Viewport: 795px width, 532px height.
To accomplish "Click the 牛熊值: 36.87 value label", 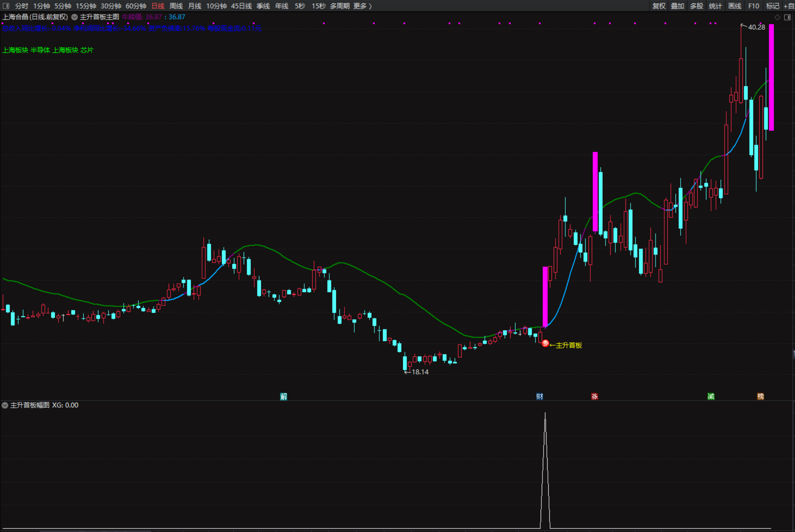I will [142, 17].
